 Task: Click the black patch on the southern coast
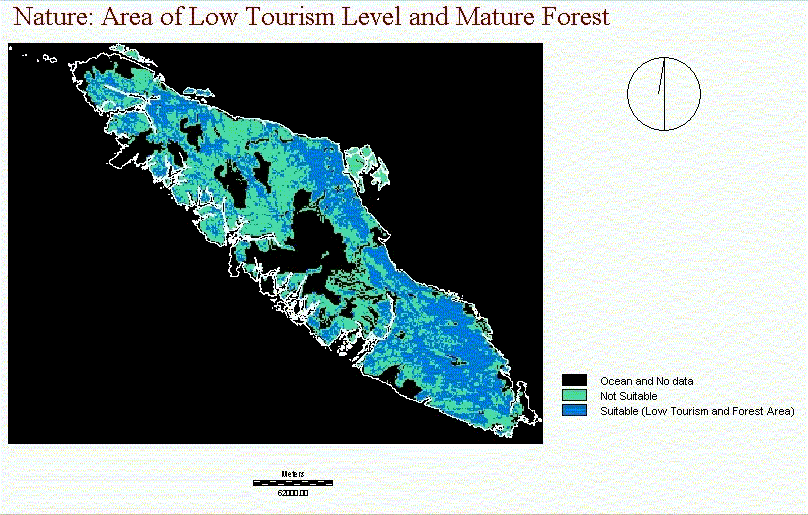point(407,383)
